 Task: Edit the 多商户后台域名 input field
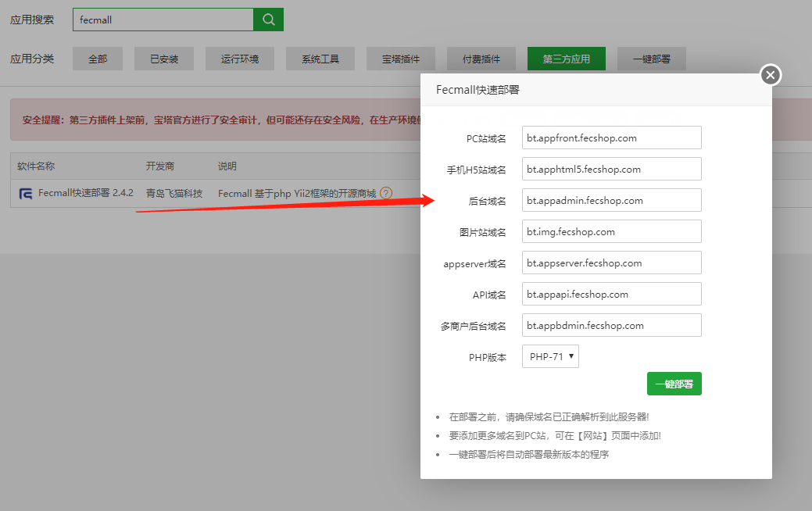pos(612,325)
